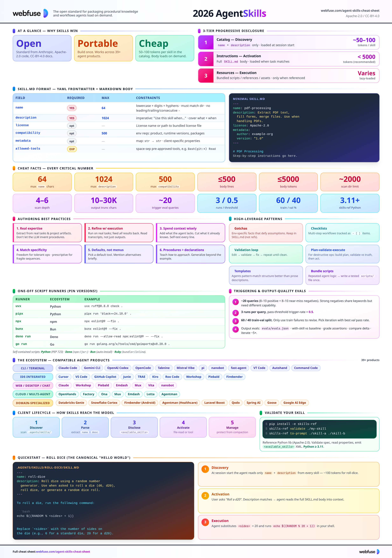The image size is (392, 558).
Task: Select the tier 1 Catalog — Discovery badge
Action: (x=206, y=42)
